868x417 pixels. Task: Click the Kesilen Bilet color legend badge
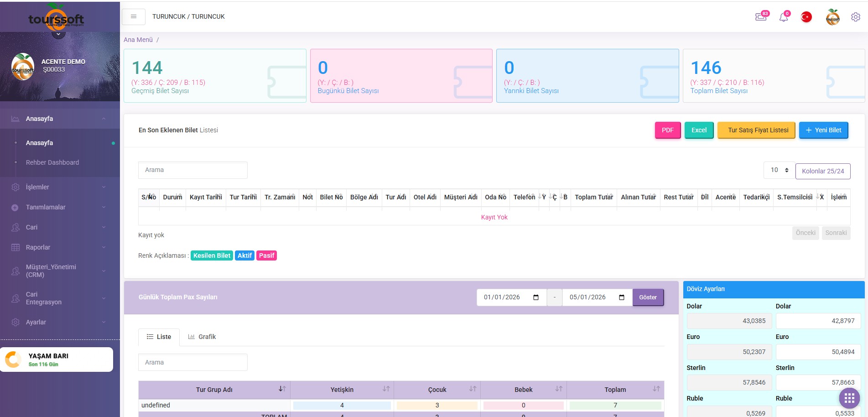(212, 255)
